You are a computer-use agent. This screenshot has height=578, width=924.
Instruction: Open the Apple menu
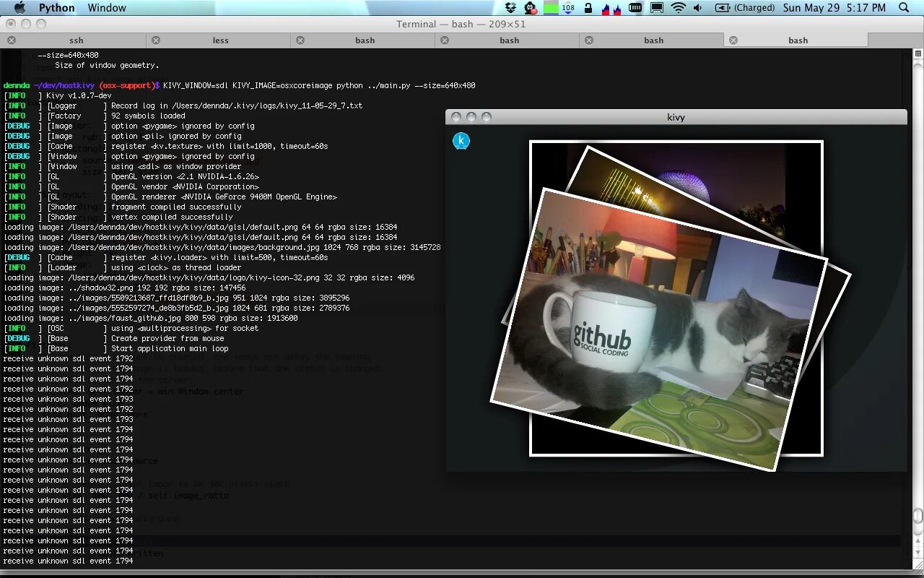tap(20, 8)
